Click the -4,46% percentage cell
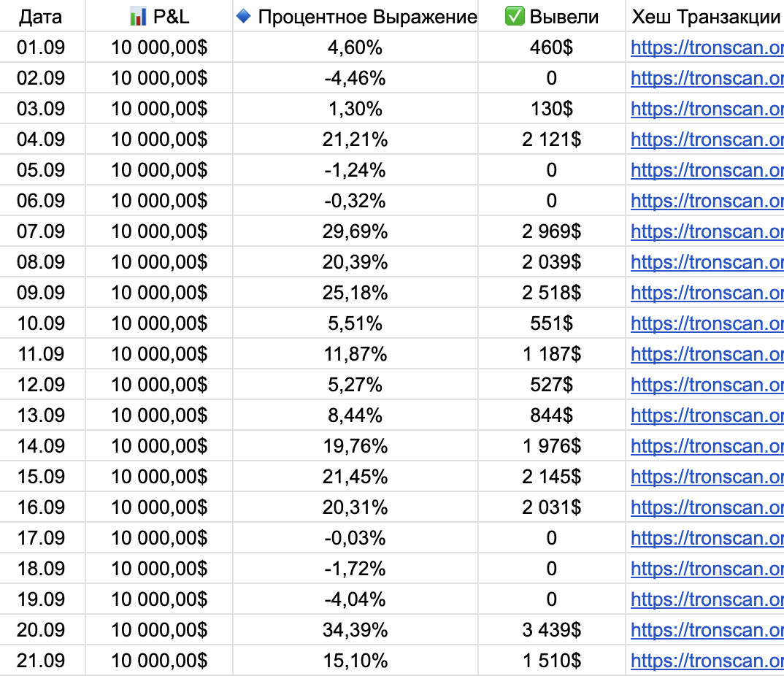Viewport: 784px width, 676px height. (355, 78)
